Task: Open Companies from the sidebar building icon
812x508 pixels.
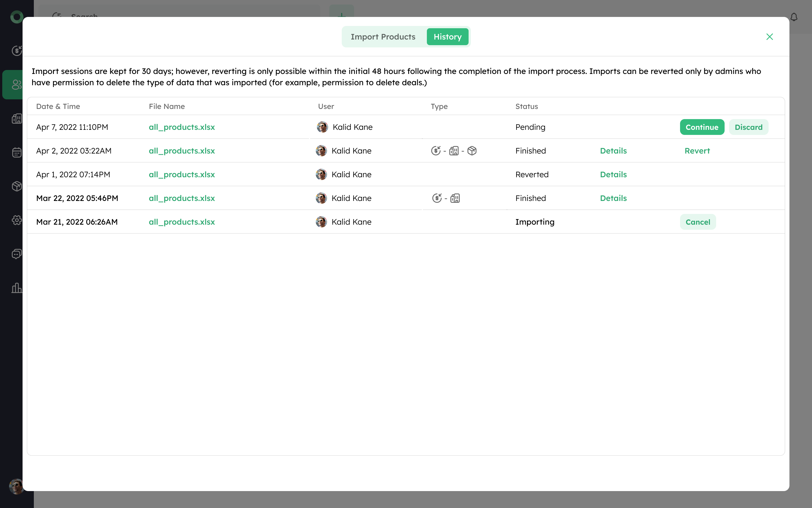Action: 17,118
